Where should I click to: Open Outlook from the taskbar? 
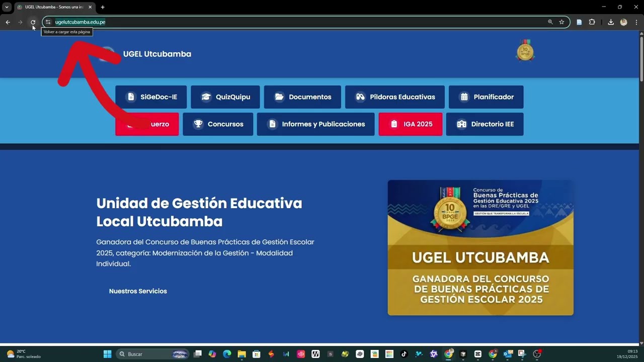[x=507, y=354]
